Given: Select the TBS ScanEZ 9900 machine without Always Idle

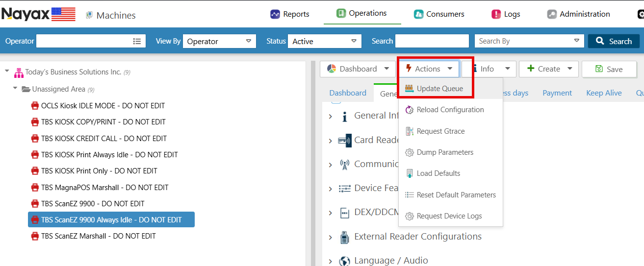Looking at the screenshot, I should coord(93,203).
